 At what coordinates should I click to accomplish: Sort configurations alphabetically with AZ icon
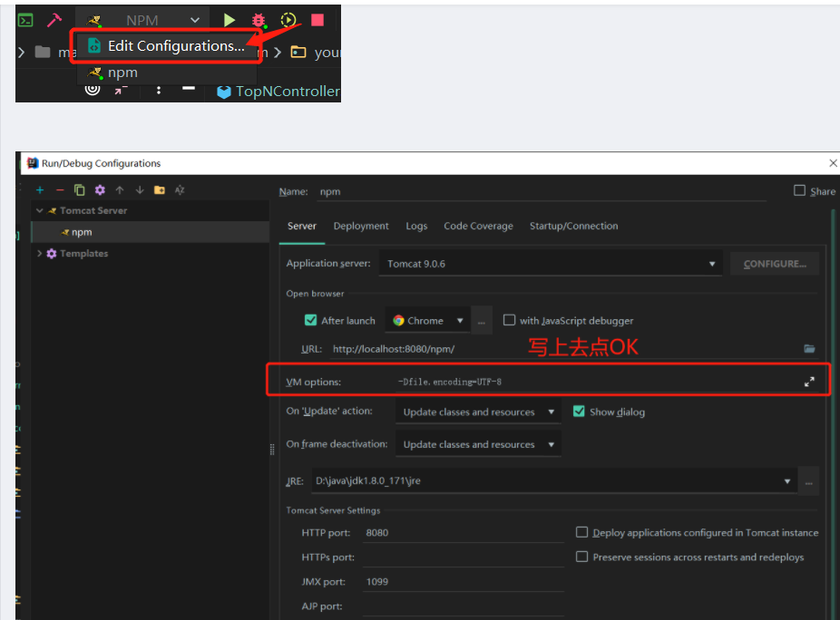pyautogui.click(x=180, y=190)
